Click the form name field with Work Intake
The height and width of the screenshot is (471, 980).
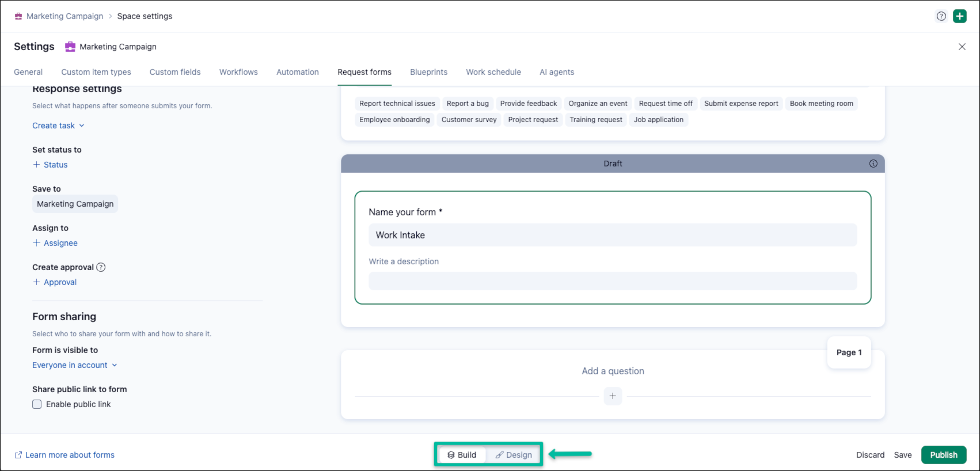pyautogui.click(x=613, y=235)
